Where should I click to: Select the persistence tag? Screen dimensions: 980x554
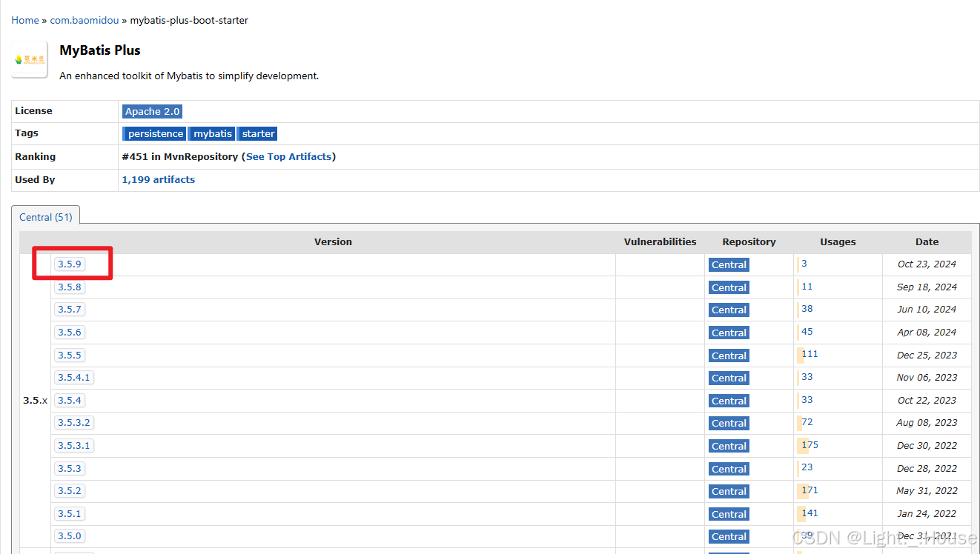(x=155, y=133)
